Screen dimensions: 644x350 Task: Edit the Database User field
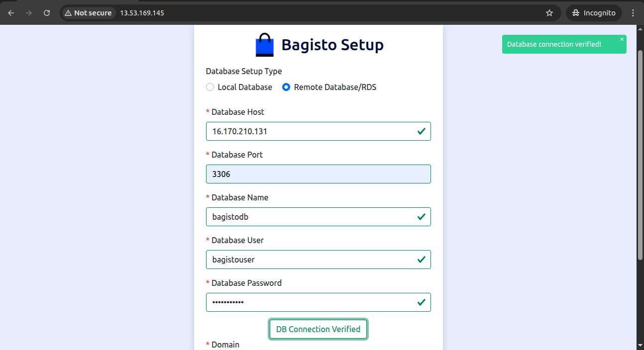(x=319, y=260)
